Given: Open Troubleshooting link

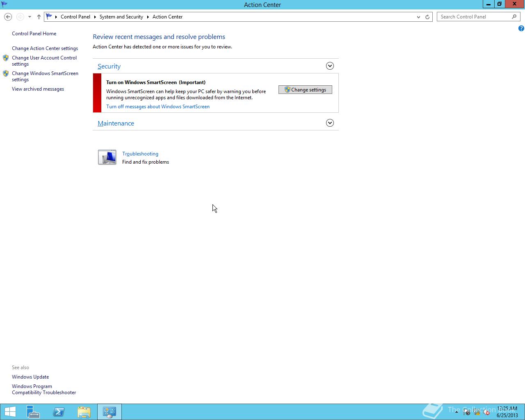Looking at the screenshot, I should tap(140, 154).
